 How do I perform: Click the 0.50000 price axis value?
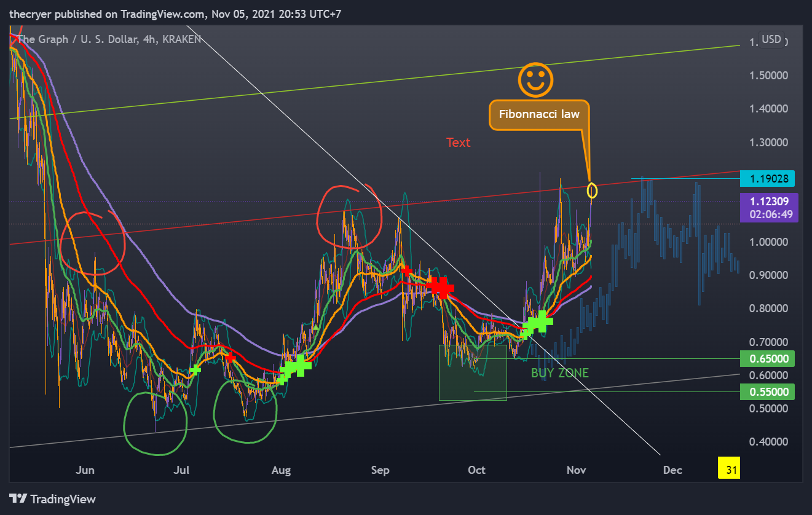pos(768,408)
